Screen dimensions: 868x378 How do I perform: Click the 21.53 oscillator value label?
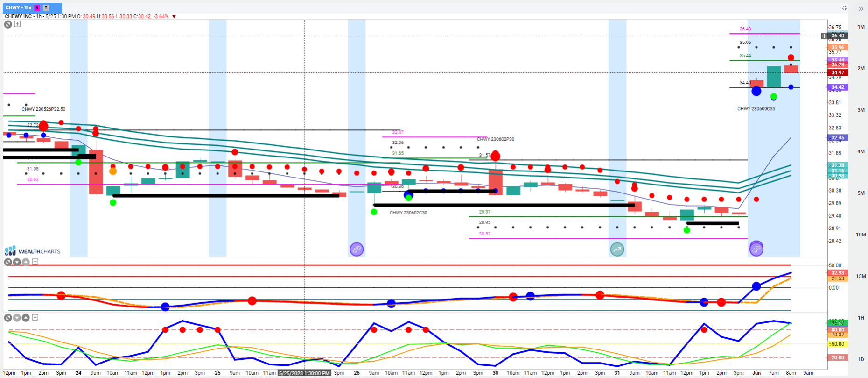click(x=837, y=278)
